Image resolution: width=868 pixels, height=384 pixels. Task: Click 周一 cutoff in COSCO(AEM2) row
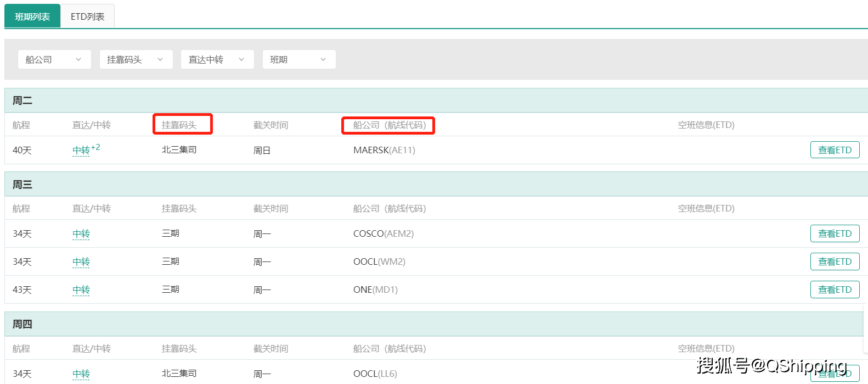tap(262, 233)
